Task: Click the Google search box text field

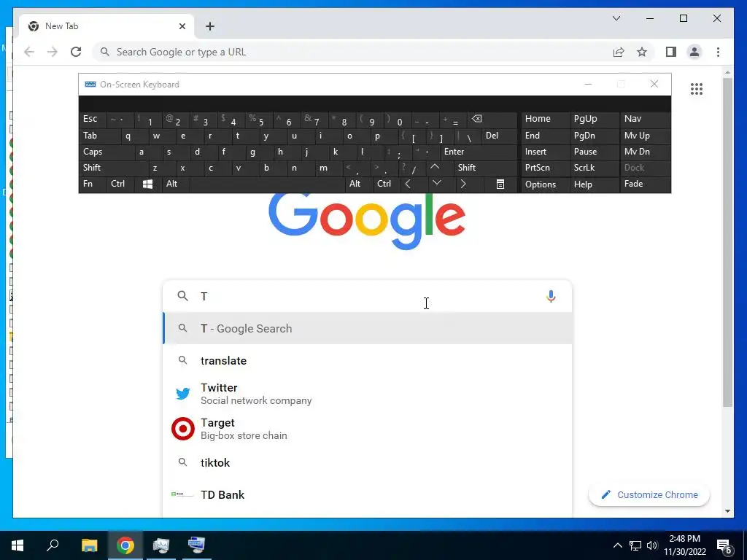Action: pos(367,296)
